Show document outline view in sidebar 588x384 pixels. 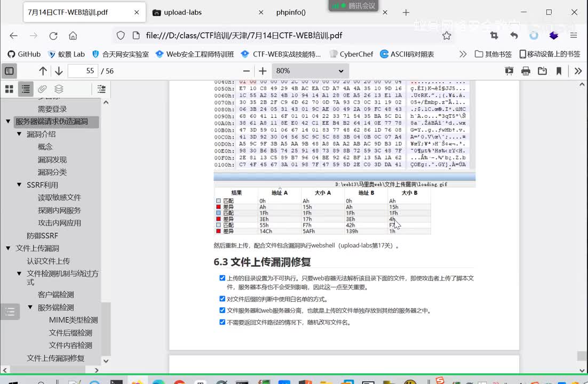(x=26, y=89)
